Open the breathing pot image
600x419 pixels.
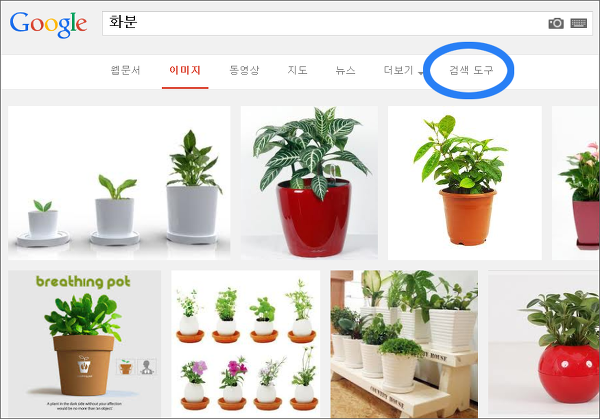pos(84,344)
